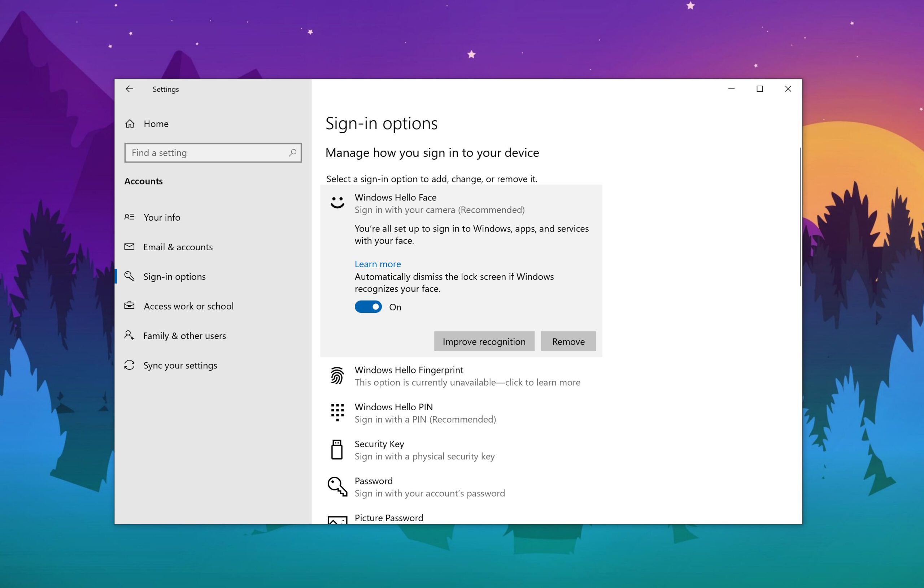Image resolution: width=924 pixels, height=588 pixels.
Task: Click the Windows Hello Face smiley icon
Action: click(337, 202)
